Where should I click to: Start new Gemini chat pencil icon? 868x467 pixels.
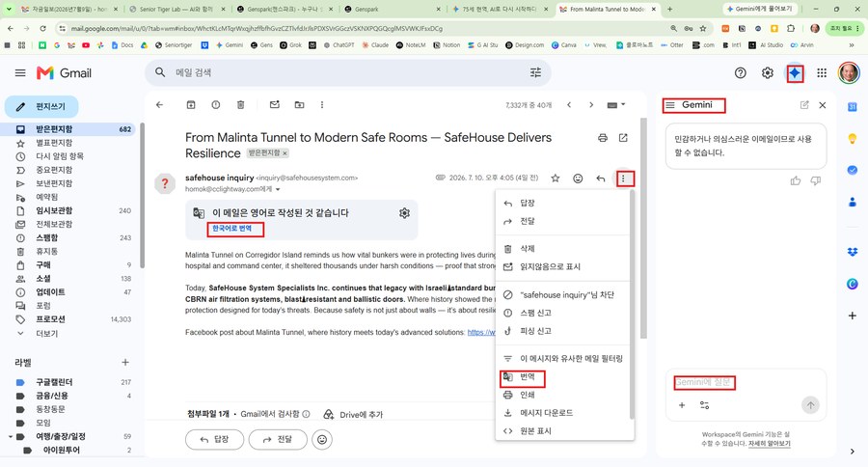click(804, 105)
